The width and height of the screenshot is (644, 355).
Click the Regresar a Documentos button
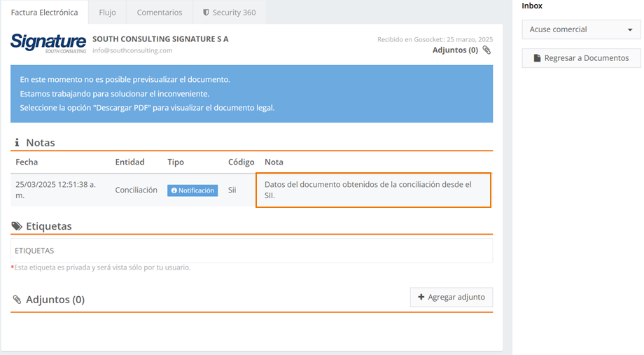581,58
